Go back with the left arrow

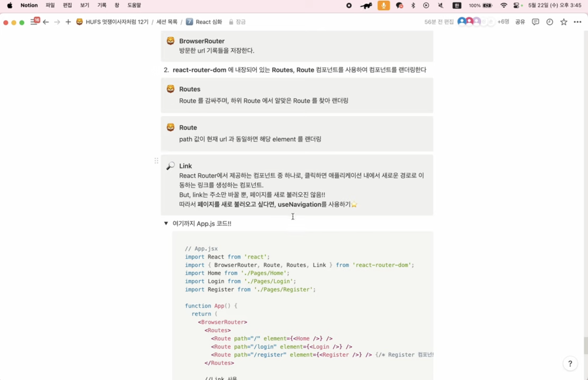coord(46,22)
